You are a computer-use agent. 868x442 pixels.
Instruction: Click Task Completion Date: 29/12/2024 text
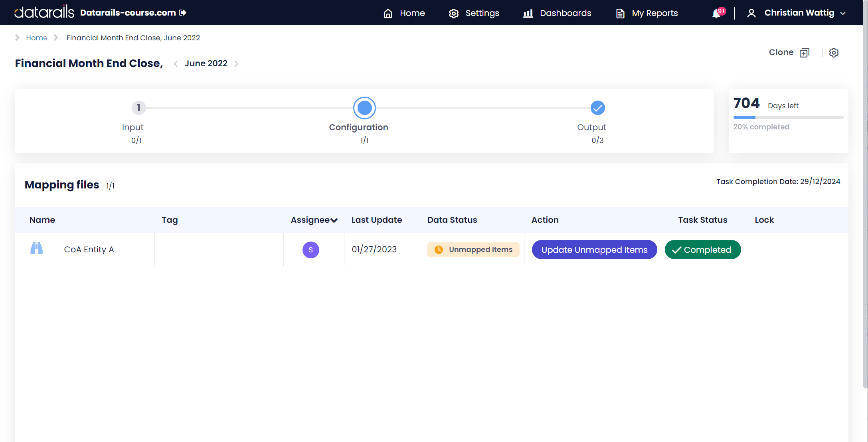[x=778, y=182]
